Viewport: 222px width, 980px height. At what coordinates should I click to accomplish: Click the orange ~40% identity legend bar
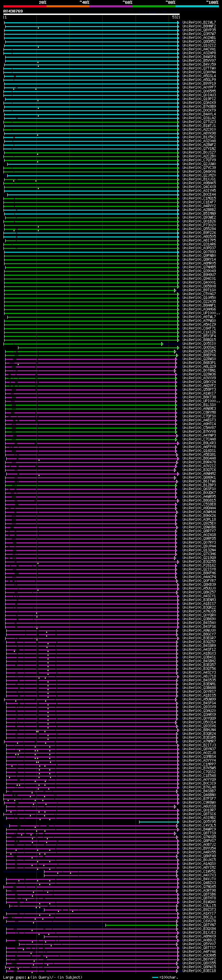[x=68, y=6]
